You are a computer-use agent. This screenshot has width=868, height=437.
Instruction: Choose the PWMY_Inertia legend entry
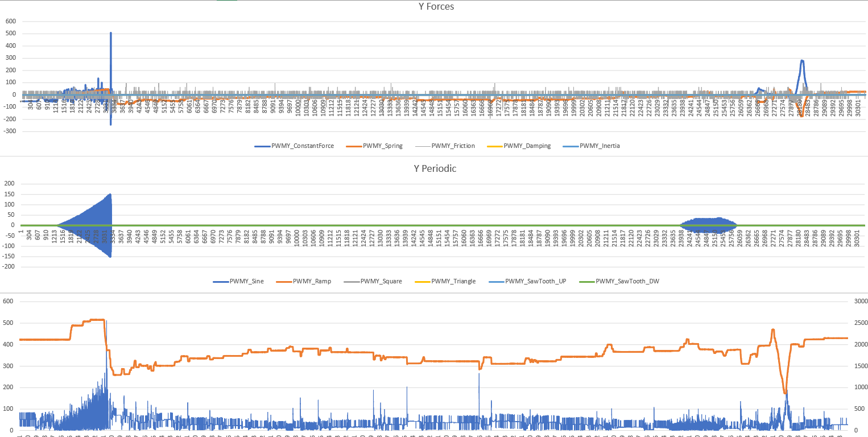pyautogui.click(x=600, y=146)
